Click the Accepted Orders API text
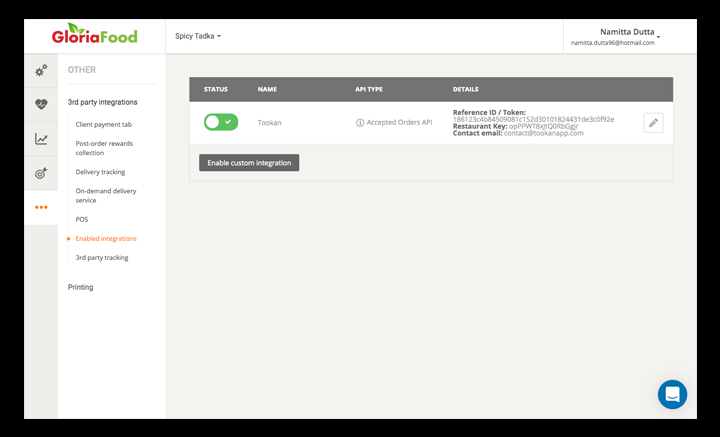Viewport: 720px width, 437px height. click(x=399, y=123)
